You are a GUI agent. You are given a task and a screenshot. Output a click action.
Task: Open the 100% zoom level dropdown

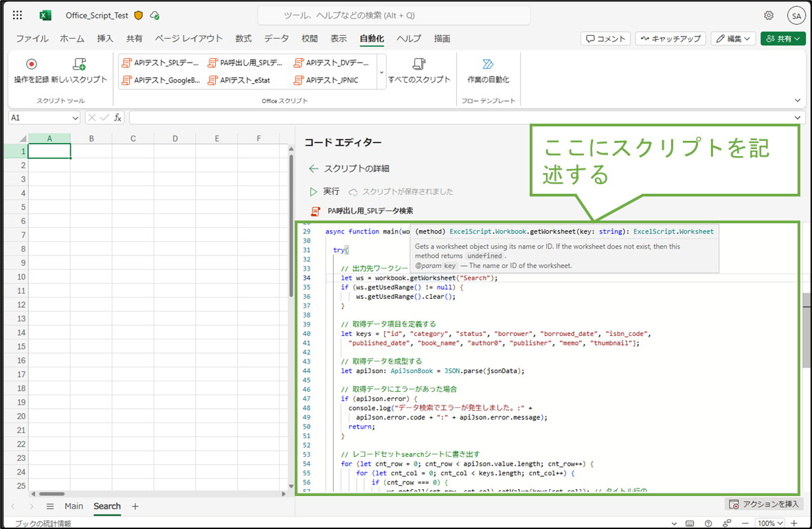[769, 524]
